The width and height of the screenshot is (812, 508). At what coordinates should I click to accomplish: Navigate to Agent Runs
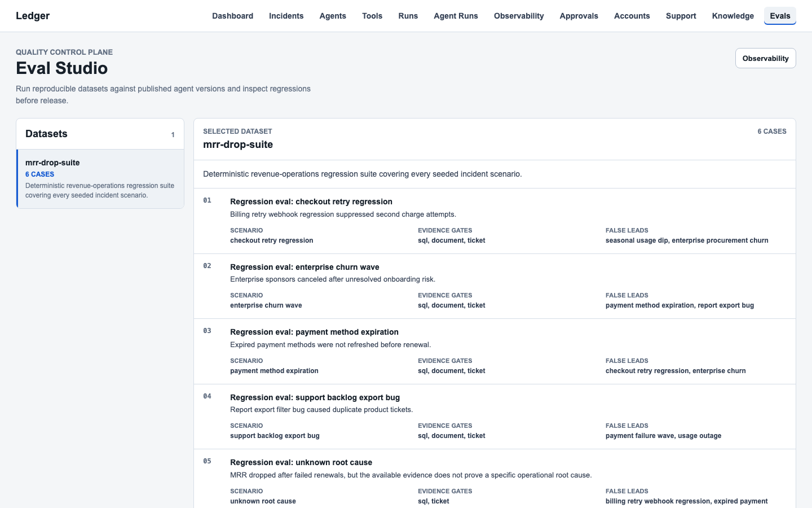pos(456,16)
